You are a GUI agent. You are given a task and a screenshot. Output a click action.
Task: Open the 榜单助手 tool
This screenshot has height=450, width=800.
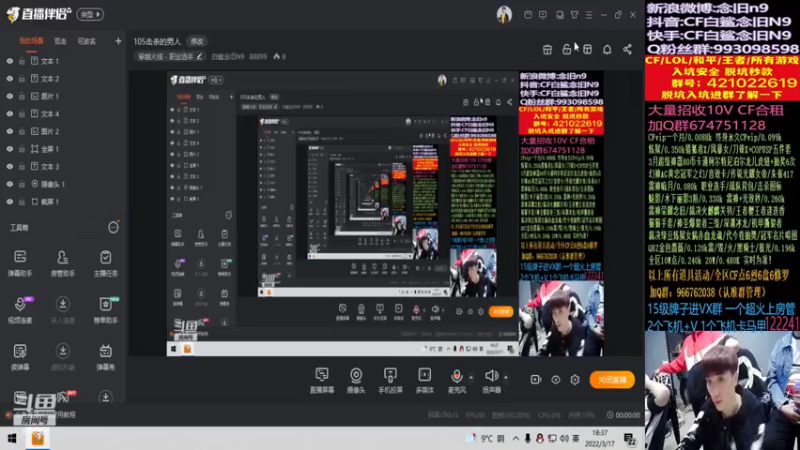[x=106, y=309]
